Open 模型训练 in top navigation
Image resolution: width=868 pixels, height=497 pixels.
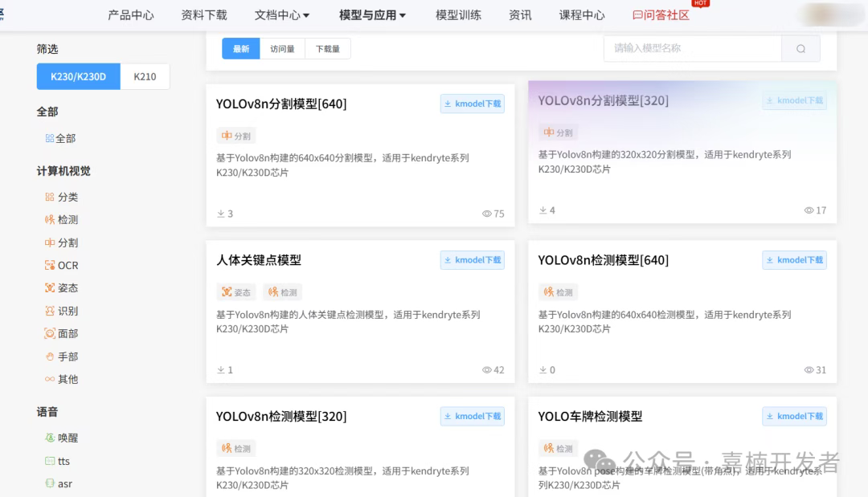coord(458,15)
